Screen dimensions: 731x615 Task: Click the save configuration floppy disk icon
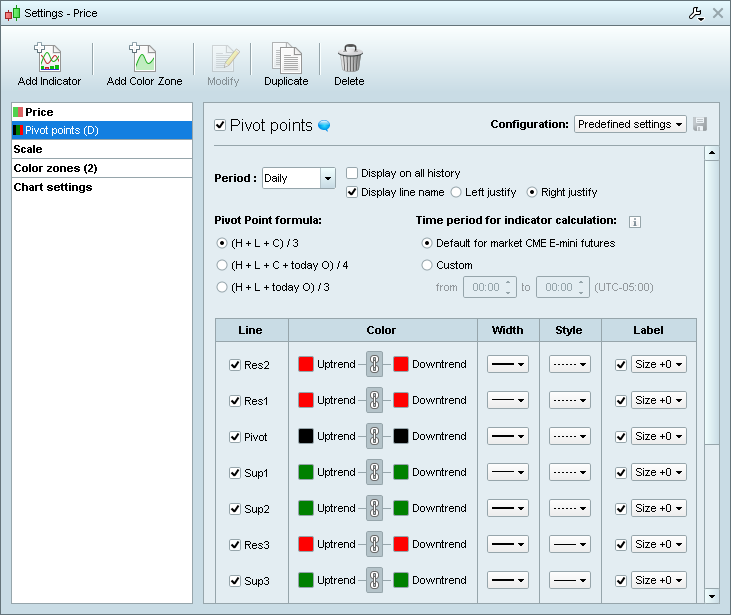(700, 124)
